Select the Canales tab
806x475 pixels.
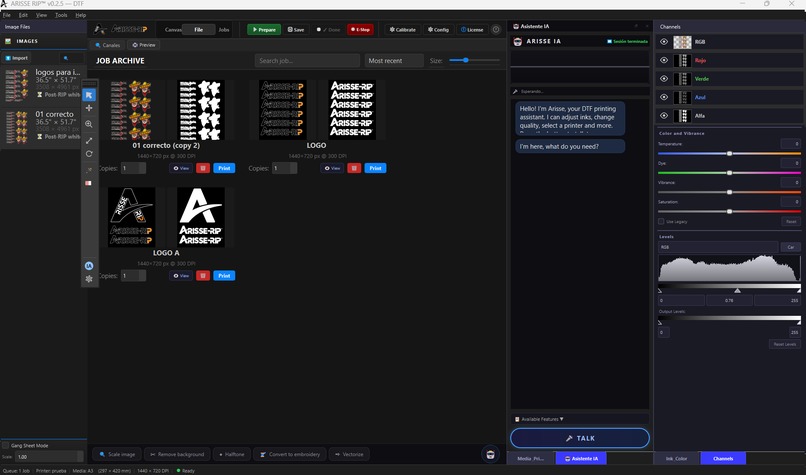click(107, 45)
